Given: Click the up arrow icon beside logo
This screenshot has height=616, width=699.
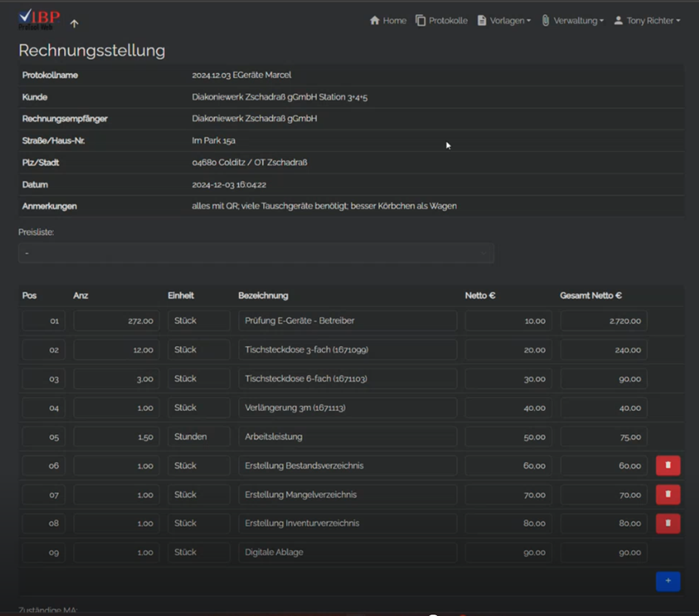Looking at the screenshot, I should point(74,24).
